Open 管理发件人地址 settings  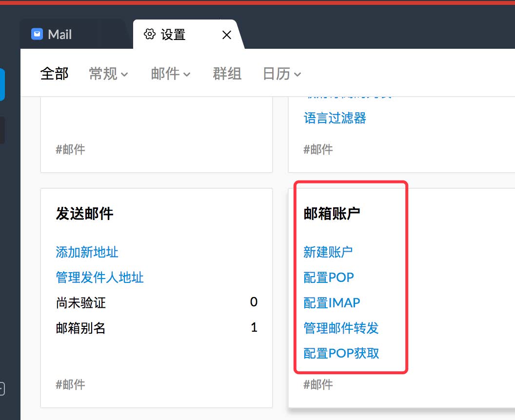pos(99,278)
